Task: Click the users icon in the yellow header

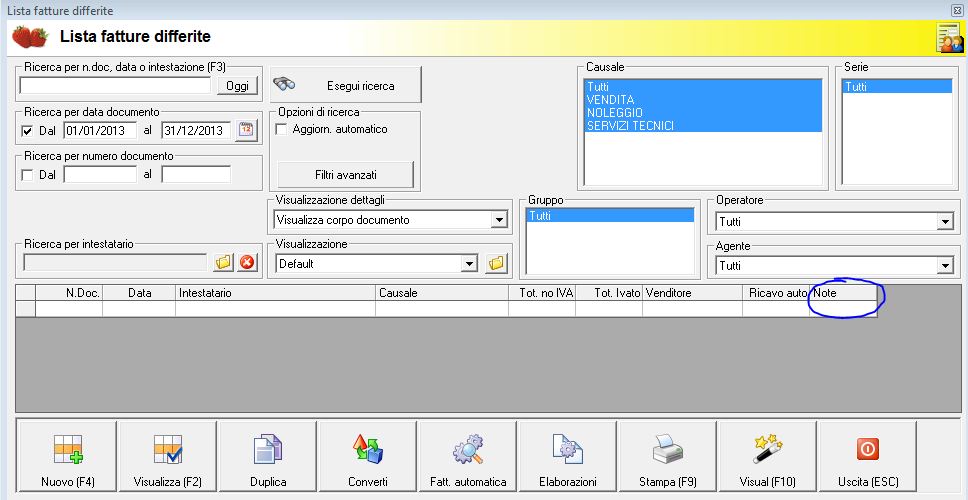Action: click(949, 38)
